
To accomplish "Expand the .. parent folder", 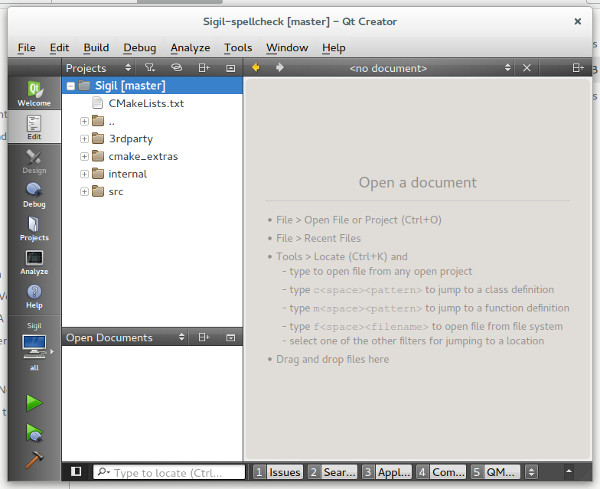I will 84,121.
